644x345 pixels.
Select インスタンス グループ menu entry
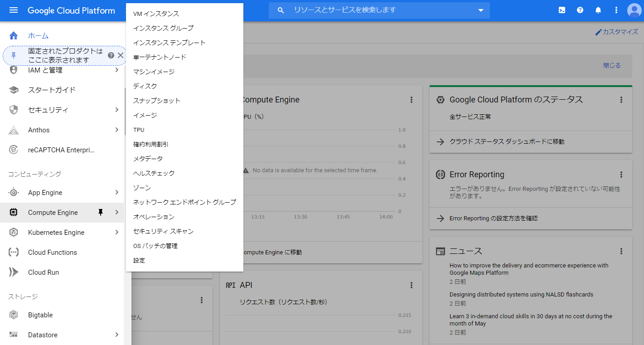184,28
